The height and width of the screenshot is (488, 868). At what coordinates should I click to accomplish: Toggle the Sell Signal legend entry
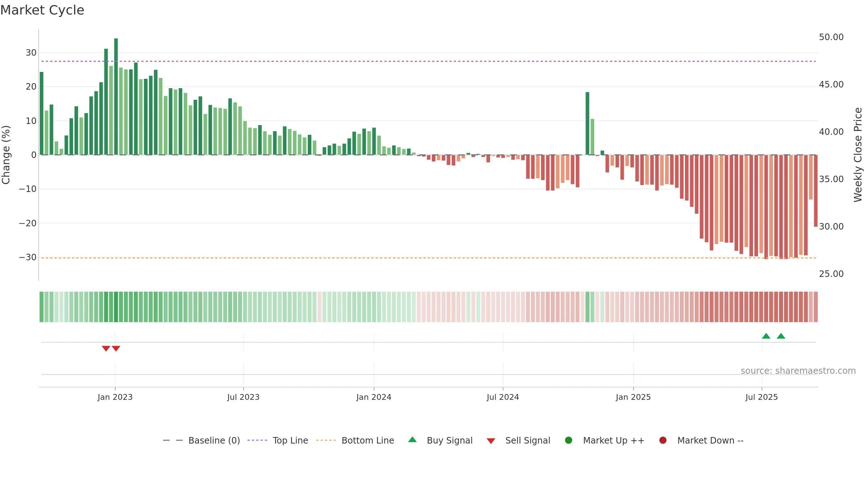pos(518,440)
